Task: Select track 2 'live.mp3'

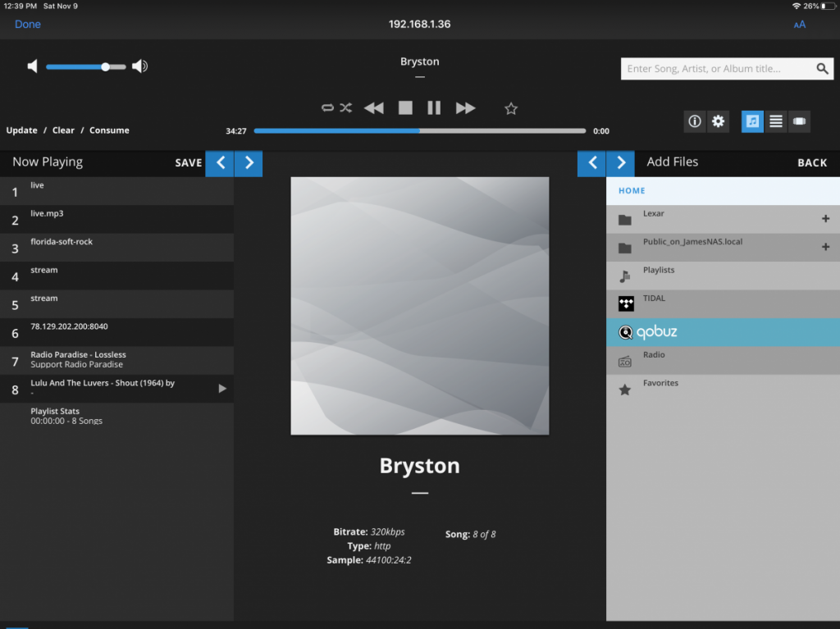Action: (116, 220)
